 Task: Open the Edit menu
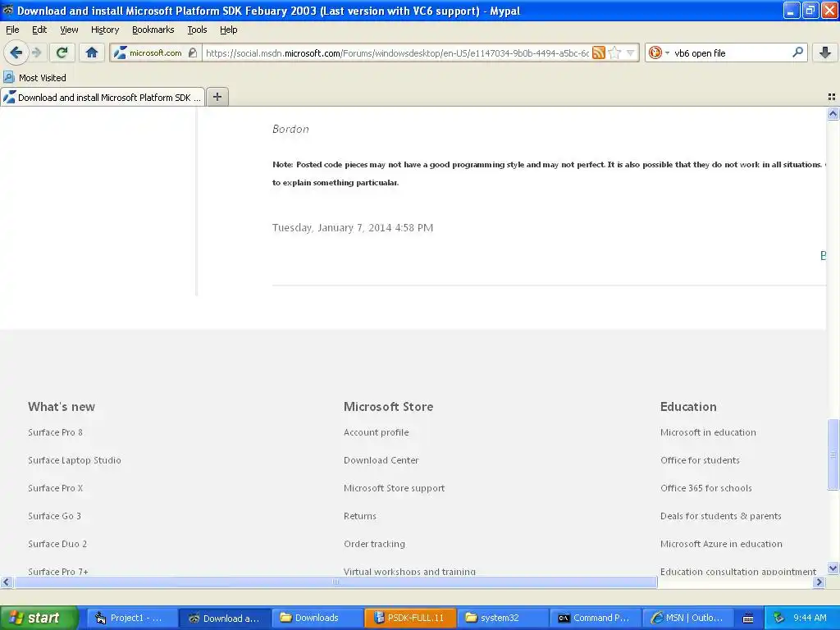coord(39,30)
